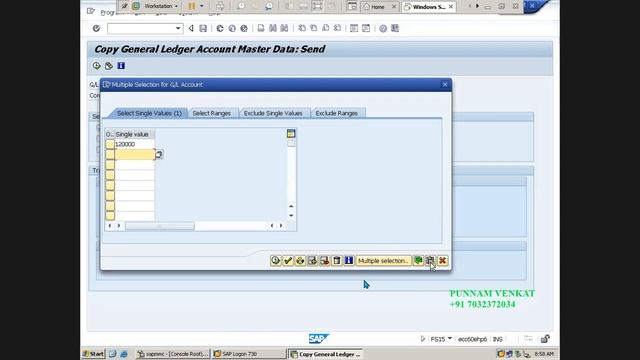640x360 pixels.
Task: Click the Get Variant icon below the title
Action: click(x=109, y=66)
